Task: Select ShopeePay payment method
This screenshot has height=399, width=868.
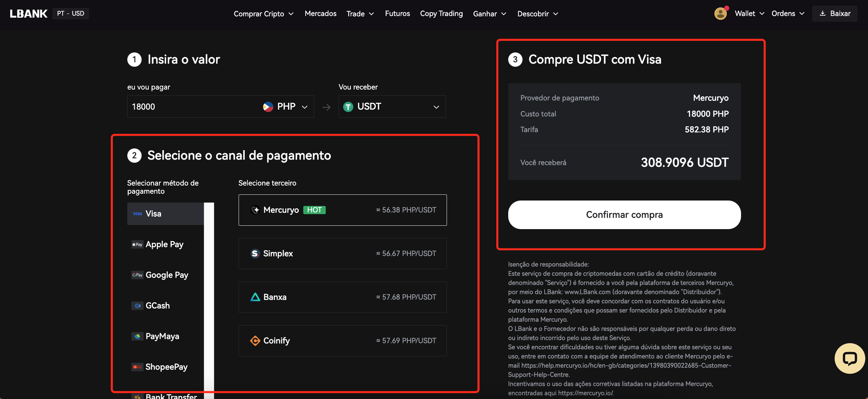Action: (165, 367)
